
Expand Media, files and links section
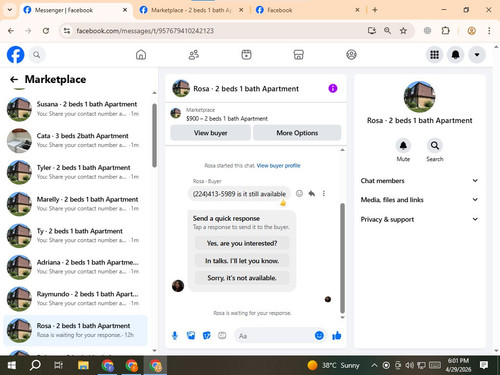coord(419,200)
